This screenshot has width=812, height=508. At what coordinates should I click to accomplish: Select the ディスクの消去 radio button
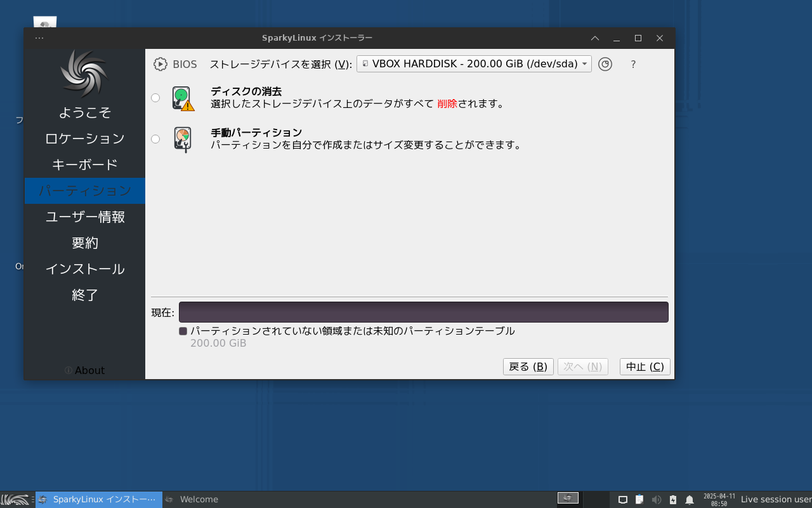click(155, 98)
